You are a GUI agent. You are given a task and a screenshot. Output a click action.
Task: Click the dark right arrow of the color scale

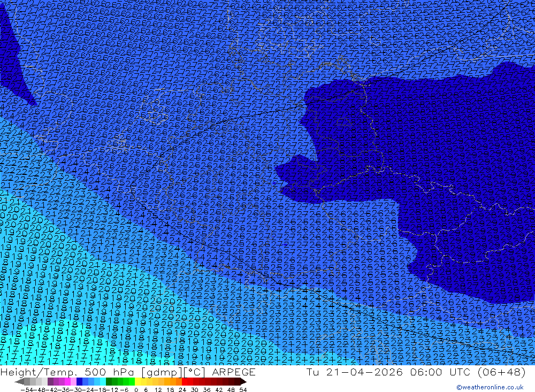243,382
